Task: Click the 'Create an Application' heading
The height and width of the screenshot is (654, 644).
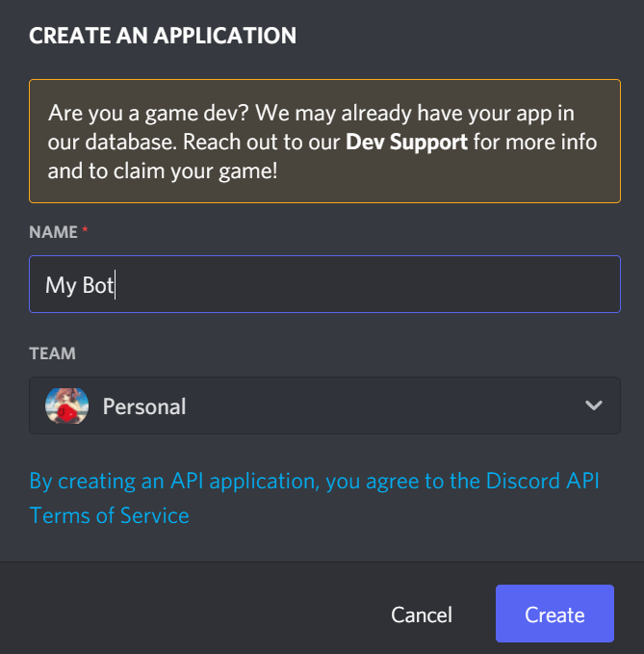Action: tap(163, 36)
